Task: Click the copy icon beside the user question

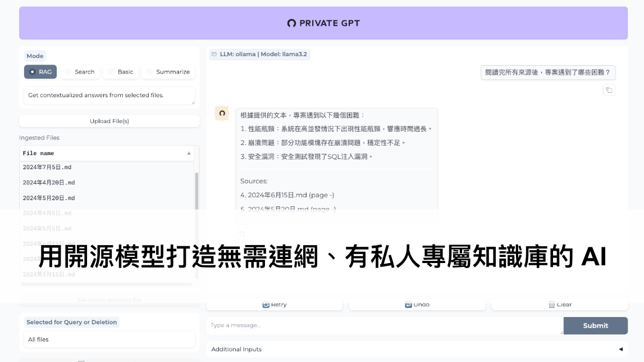Action: 609,90
